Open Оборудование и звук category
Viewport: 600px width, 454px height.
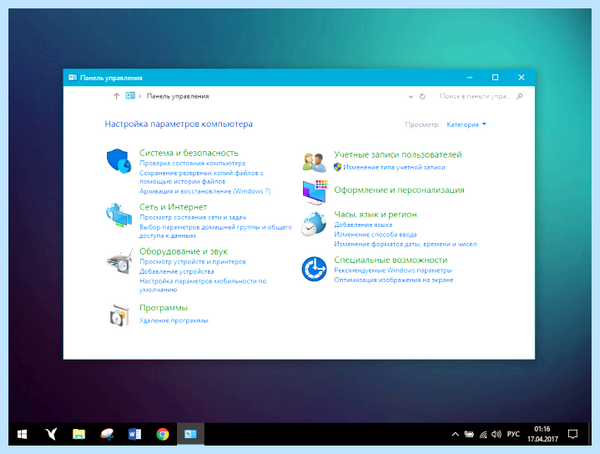pyautogui.click(x=183, y=251)
